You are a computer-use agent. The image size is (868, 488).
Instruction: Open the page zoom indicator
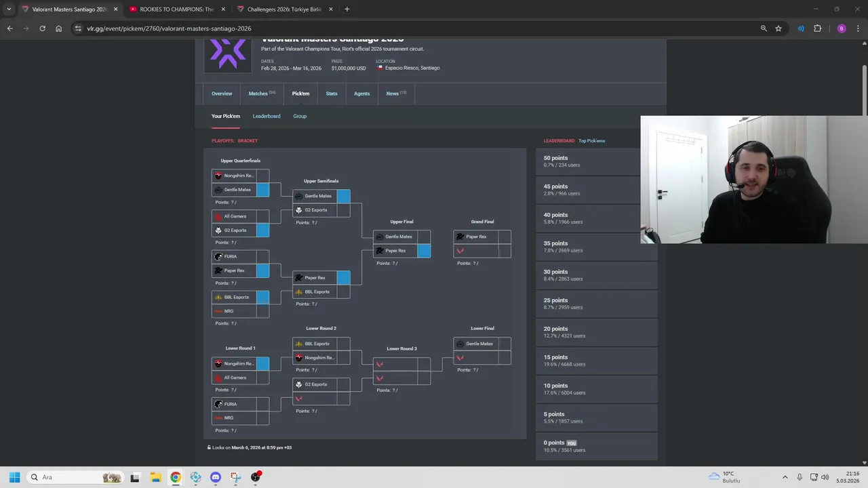click(764, 28)
